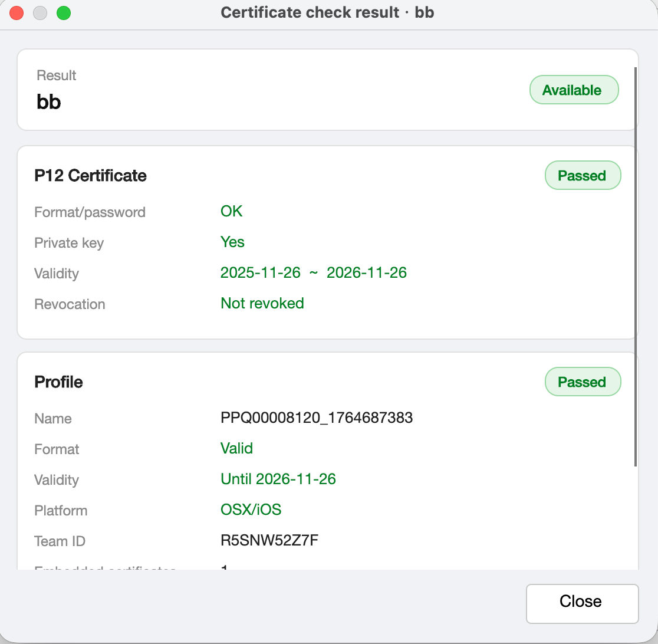Viewport: 658px width, 644px height.
Task: Click the 'Format/password' label
Action: [x=90, y=212]
